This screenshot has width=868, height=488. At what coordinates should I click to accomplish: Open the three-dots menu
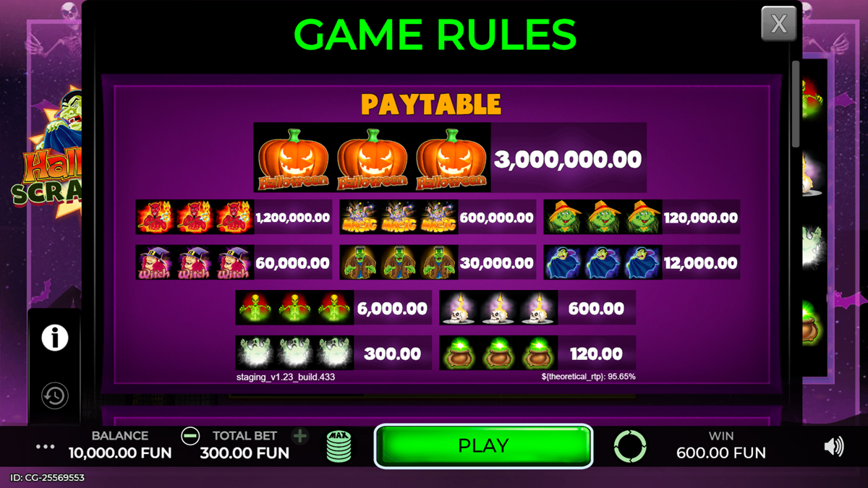point(46,447)
